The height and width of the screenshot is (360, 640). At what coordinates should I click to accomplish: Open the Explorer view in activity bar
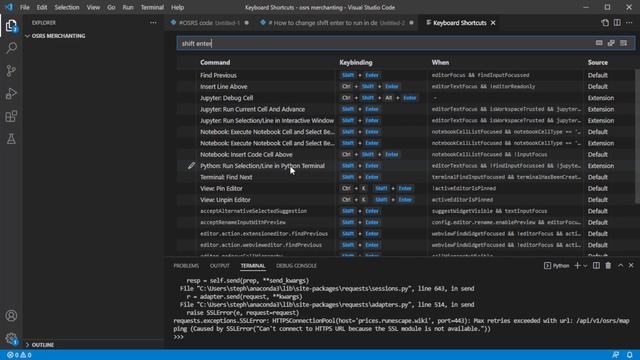(x=11, y=26)
